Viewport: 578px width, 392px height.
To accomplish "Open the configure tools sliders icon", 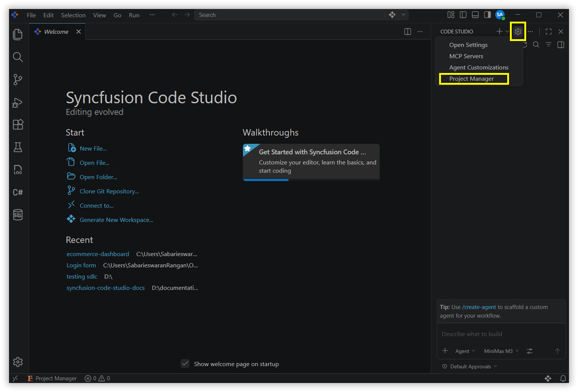I will 530,351.
